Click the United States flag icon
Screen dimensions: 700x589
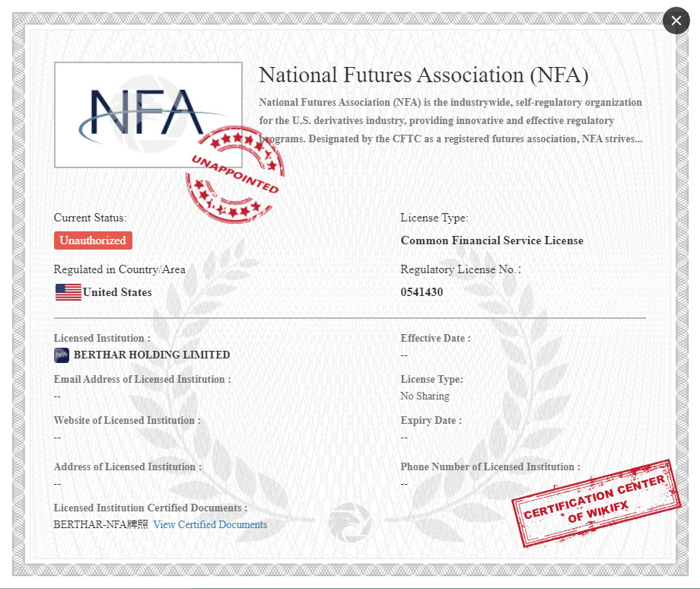click(68, 292)
